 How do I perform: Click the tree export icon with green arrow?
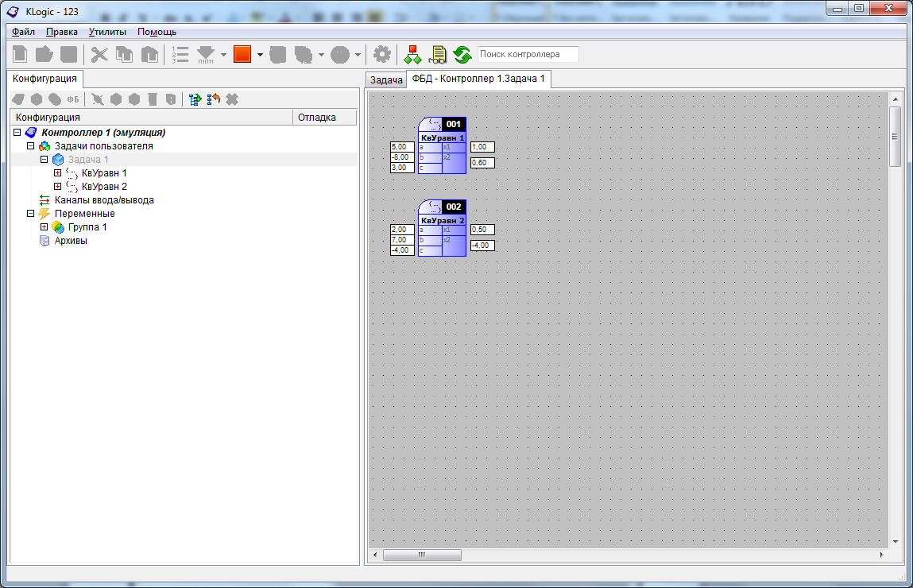[195, 99]
